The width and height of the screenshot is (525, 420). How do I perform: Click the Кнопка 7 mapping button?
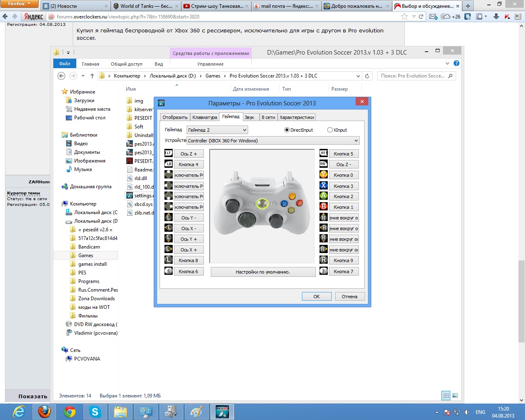(x=344, y=272)
